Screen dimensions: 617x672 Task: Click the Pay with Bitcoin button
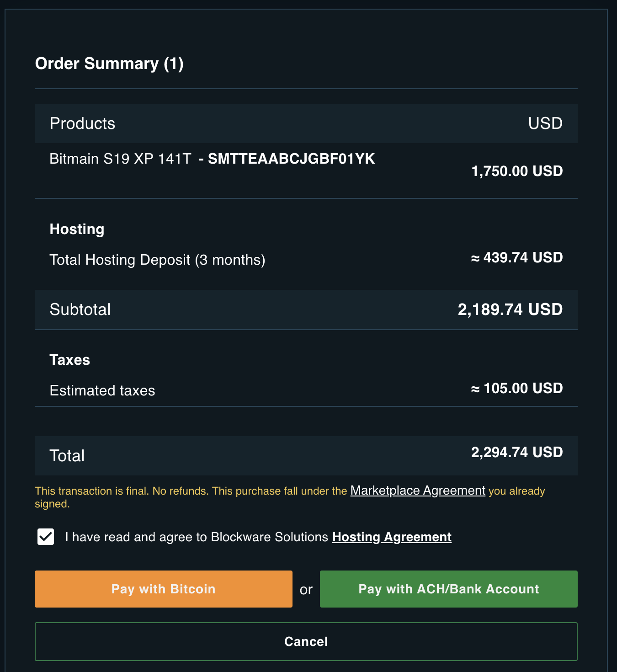pyautogui.click(x=163, y=589)
